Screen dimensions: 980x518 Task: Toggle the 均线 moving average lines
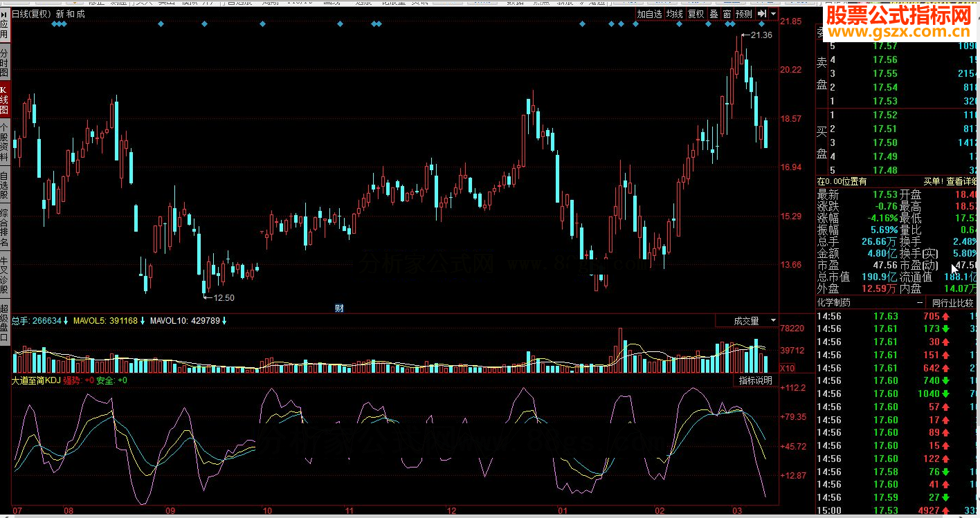(x=675, y=14)
